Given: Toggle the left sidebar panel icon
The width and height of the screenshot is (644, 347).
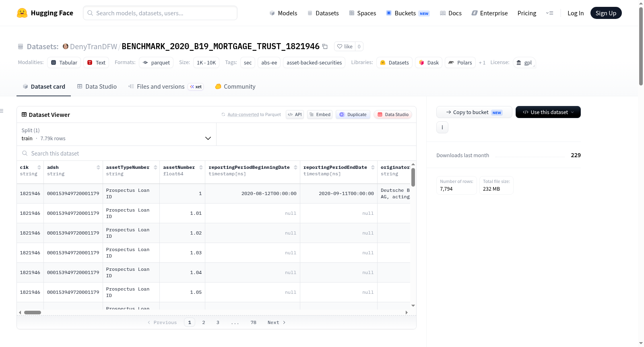Looking at the screenshot, I should pyautogui.click(x=2, y=111).
